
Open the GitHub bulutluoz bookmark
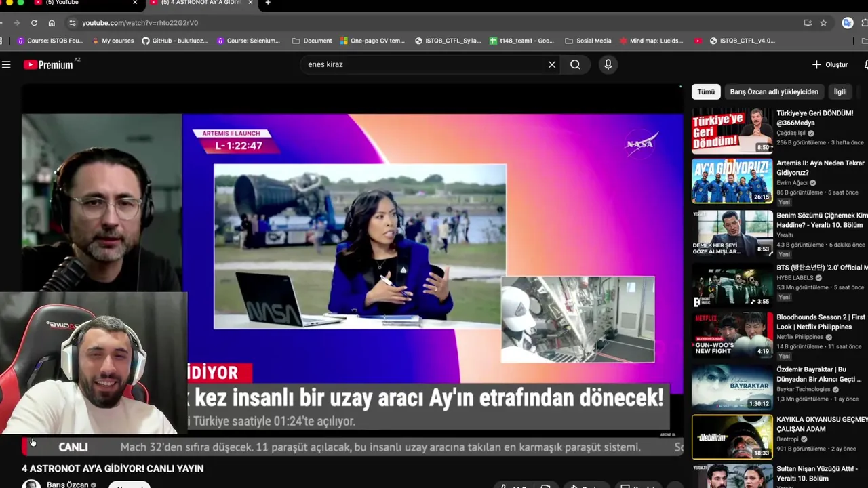click(175, 41)
